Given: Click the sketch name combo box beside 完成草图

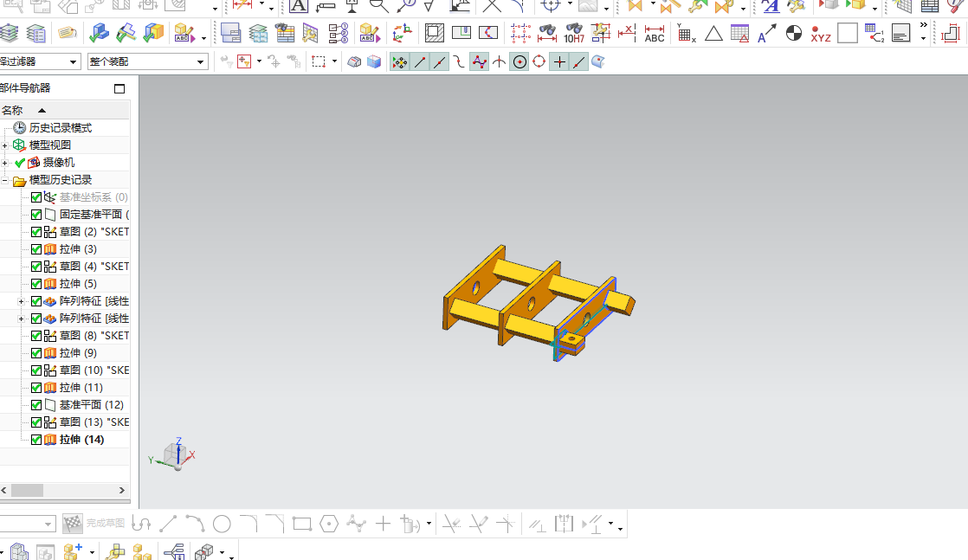Looking at the screenshot, I should coord(27,525).
